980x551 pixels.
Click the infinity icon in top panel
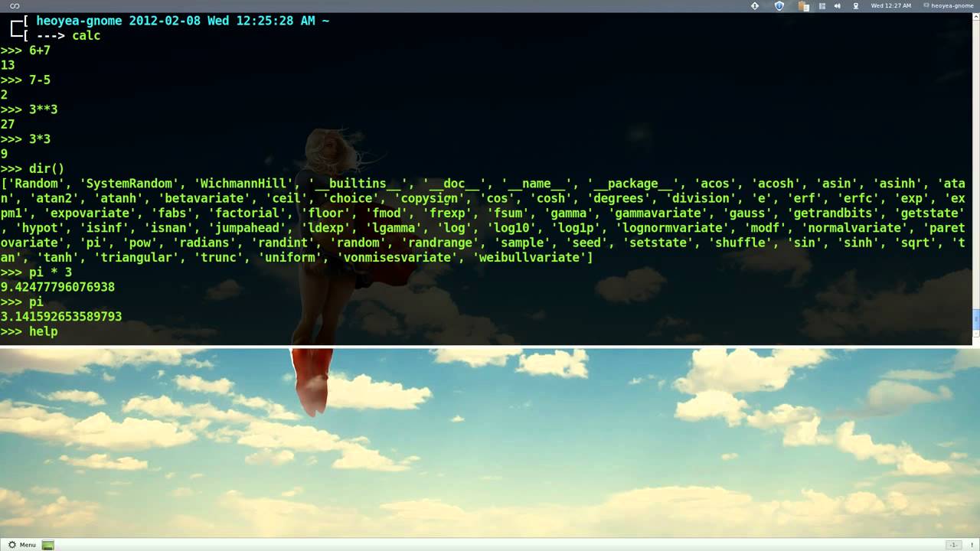(x=15, y=6)
